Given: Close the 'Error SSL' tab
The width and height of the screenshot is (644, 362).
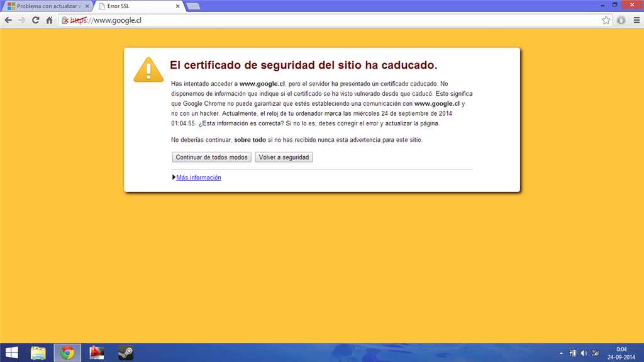Looking at the screenshot, I should [177, 6].
